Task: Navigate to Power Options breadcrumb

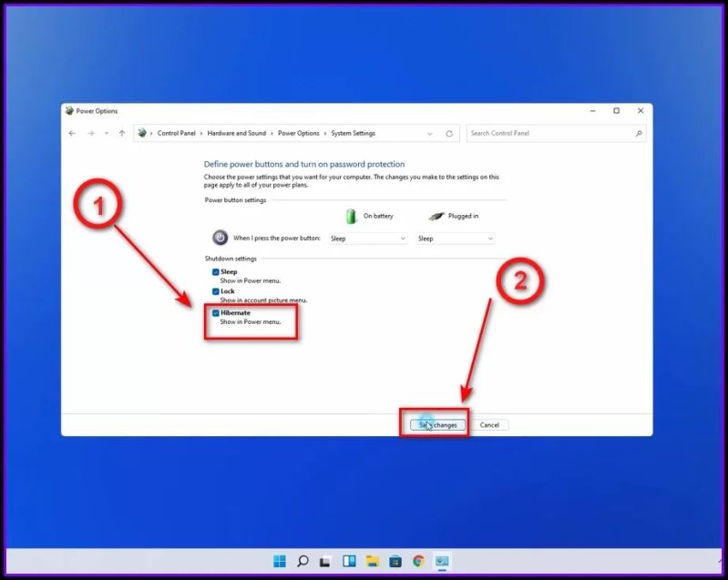Action: click(x=299, y=133)
